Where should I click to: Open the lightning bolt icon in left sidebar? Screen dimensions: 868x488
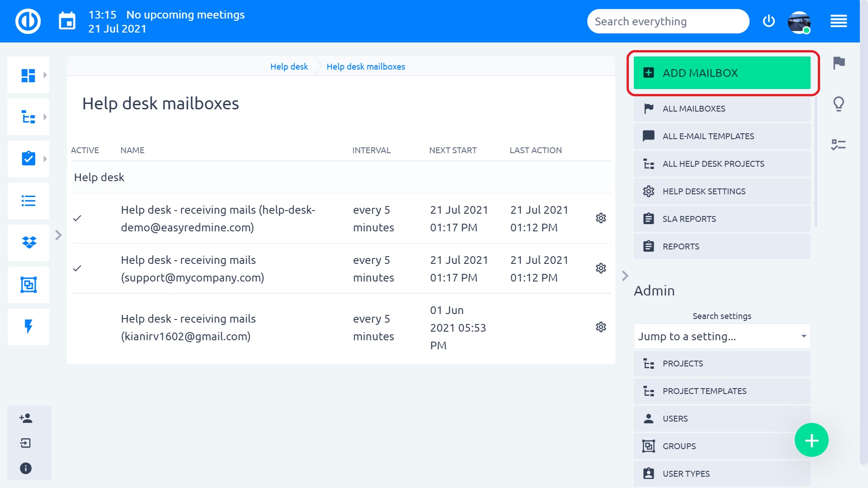[x=28, y=327]
